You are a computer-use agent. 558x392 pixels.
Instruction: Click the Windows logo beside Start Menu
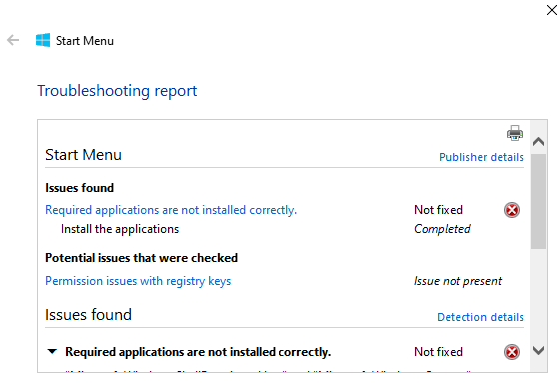coord(43,40)
